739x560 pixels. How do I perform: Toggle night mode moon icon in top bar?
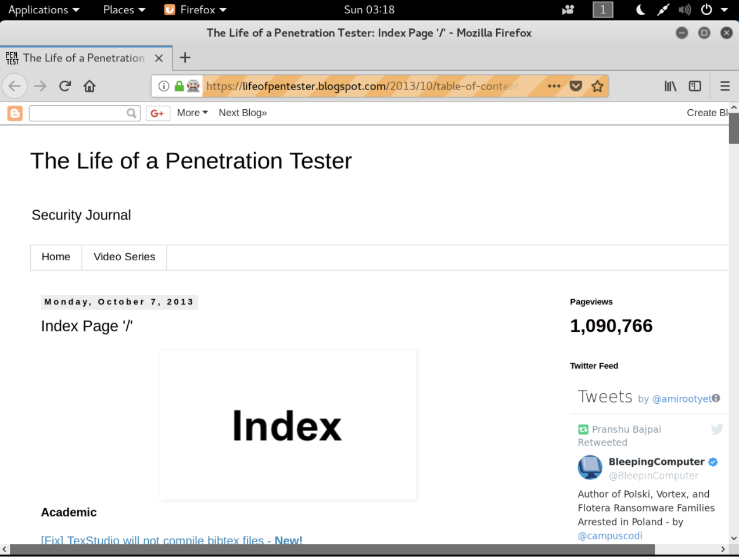coord(641,10)
